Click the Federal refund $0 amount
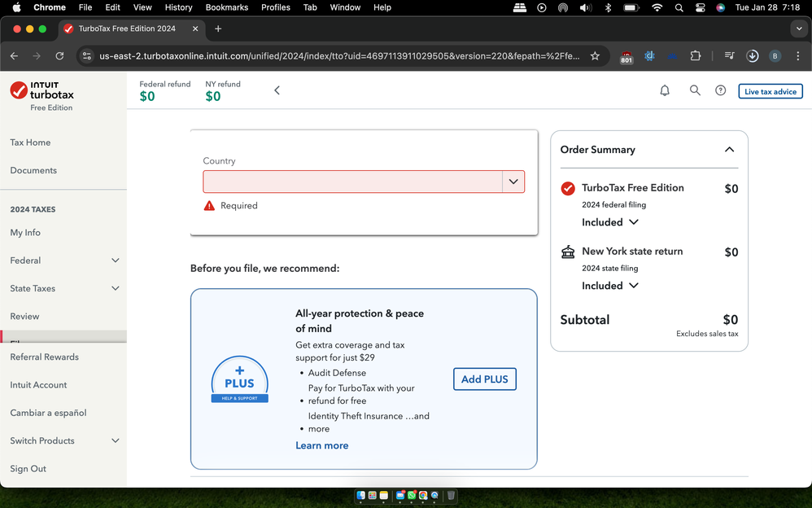 [147, 96]
